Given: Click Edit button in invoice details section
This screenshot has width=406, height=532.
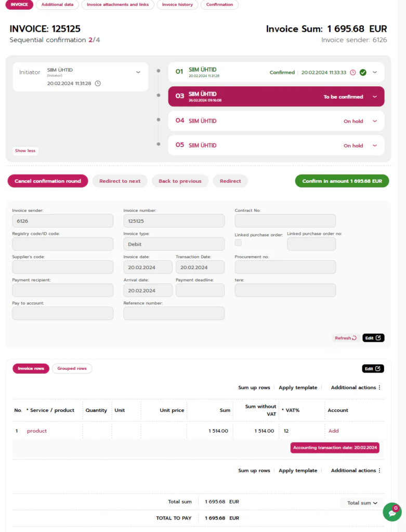Looking at the screenshot, I should point(373,338).
